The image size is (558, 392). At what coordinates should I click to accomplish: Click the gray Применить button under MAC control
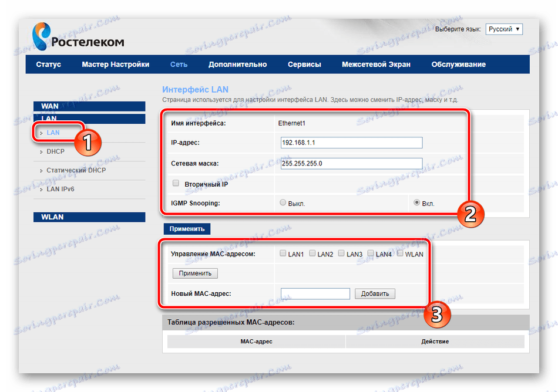pyautogui.click(x=195, y=273)
